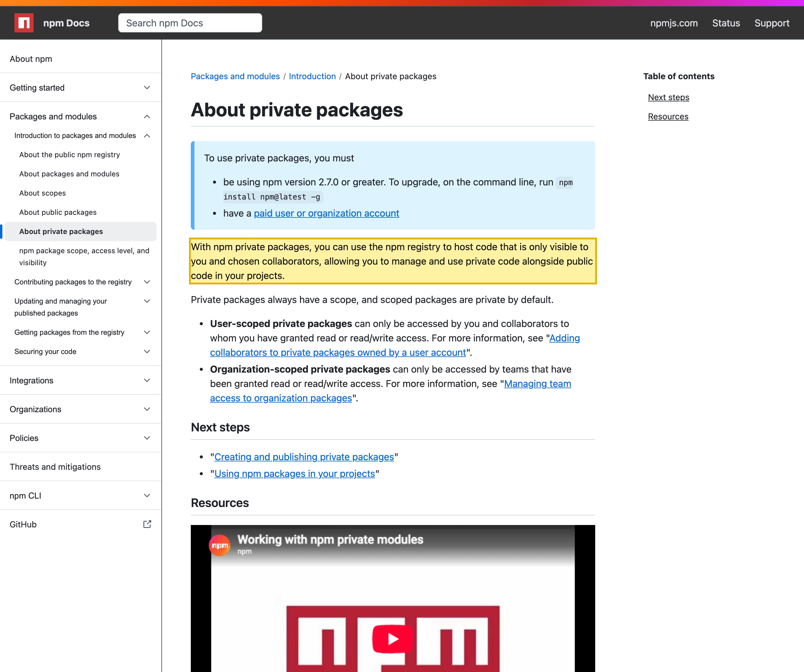Expand the npm CLI section
Image resolution: width=804 pixels, height=672 pixels.
point(147,496)
